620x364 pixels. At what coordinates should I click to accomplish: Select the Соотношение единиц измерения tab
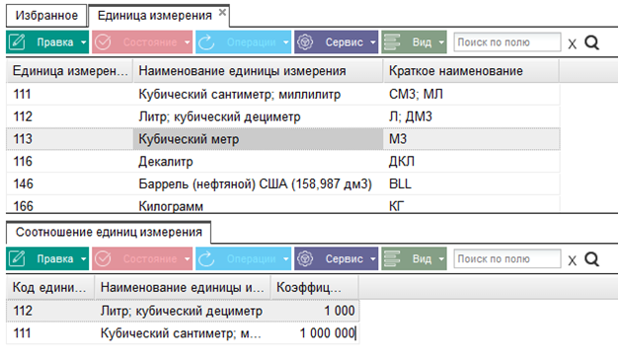(109, 232)
